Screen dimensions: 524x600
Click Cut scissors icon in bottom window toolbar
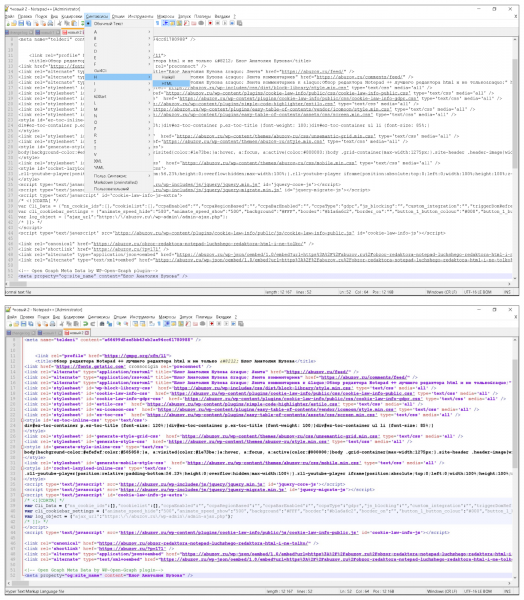pyautogui.click(x=61, y=324)
